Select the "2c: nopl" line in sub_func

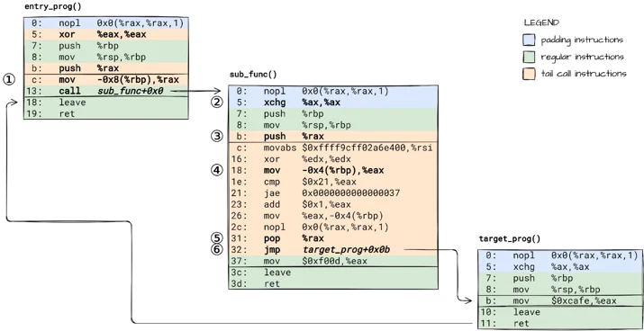(x=333, y=227)
